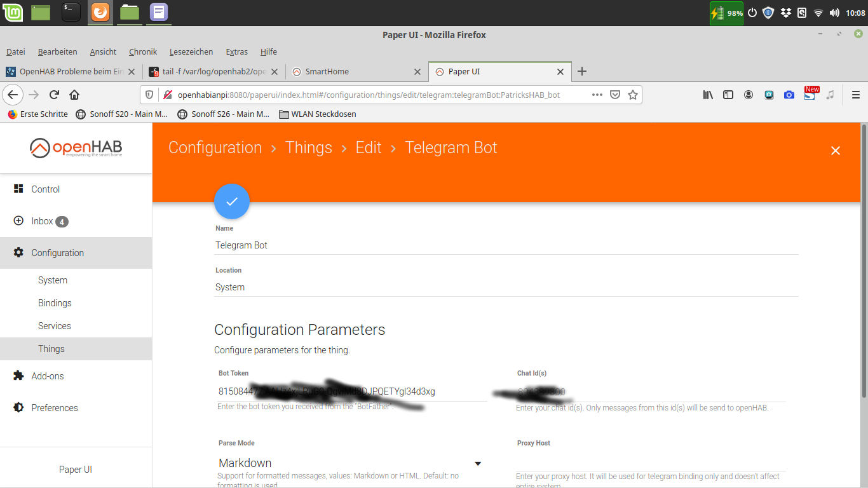Open the Linux Mint start menu
868x488 pixels.
(x=13, y=12)
